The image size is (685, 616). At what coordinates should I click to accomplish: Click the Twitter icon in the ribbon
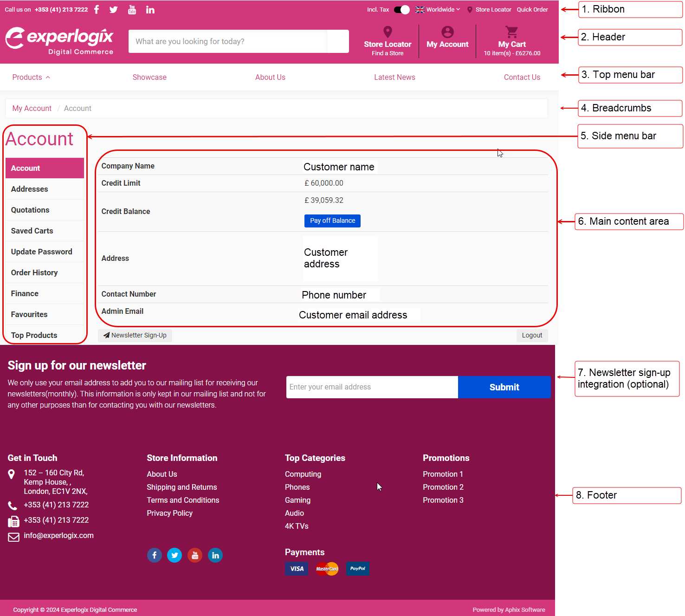point(114,9)
